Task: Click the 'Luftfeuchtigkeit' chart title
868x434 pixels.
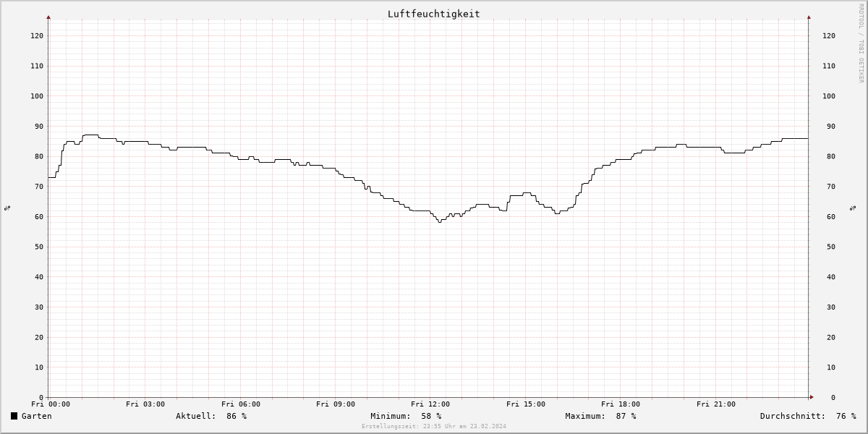Action: pos(433,14)
